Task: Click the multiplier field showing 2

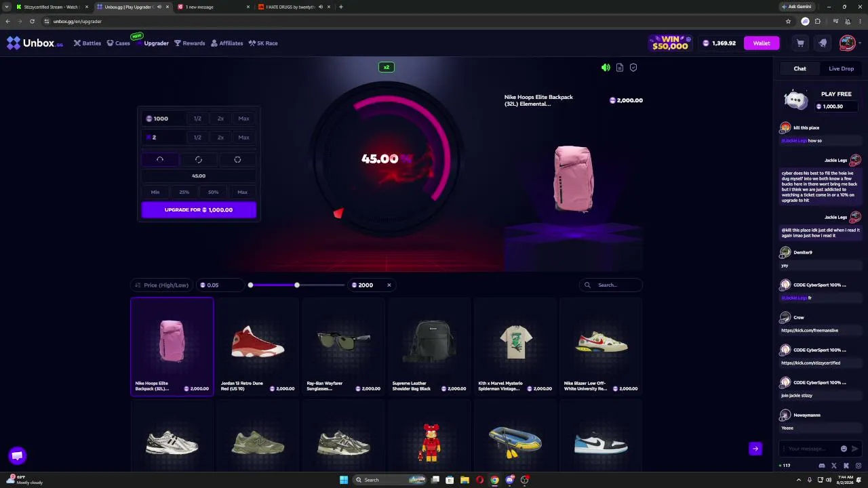Action: 163,138
